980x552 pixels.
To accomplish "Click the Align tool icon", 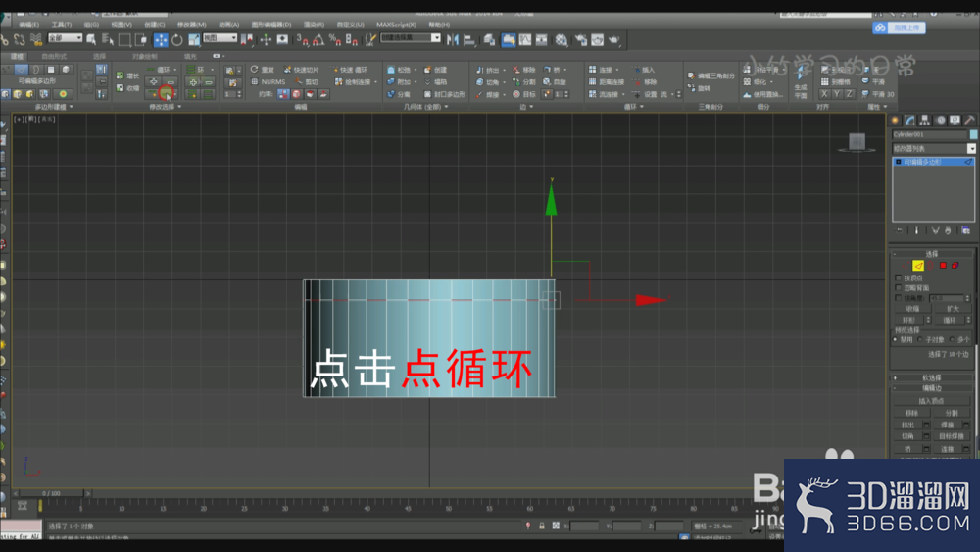I will [469, 40].
